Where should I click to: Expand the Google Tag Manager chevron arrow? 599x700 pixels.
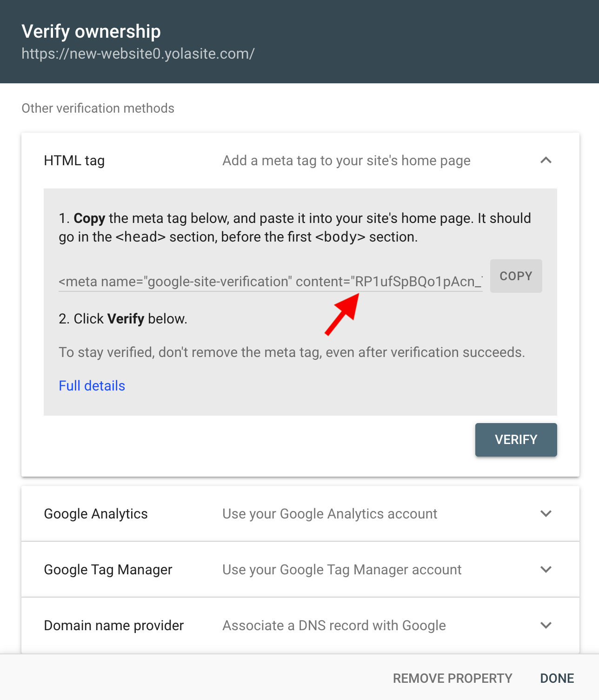pyautogui.click(x=546, y=570)
